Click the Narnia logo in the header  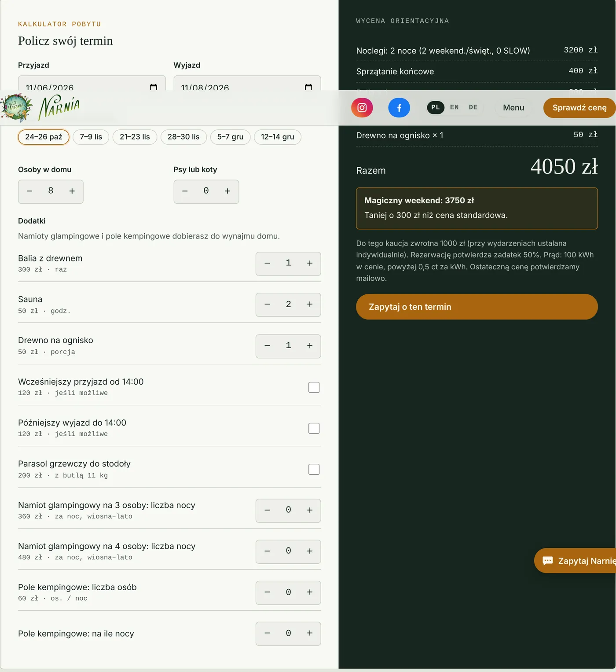click(40, 107)
